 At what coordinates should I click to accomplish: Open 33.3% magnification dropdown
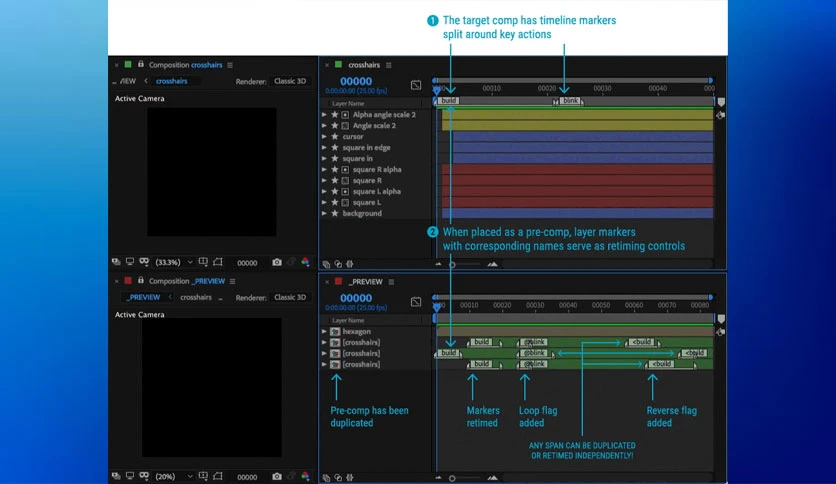173,262
